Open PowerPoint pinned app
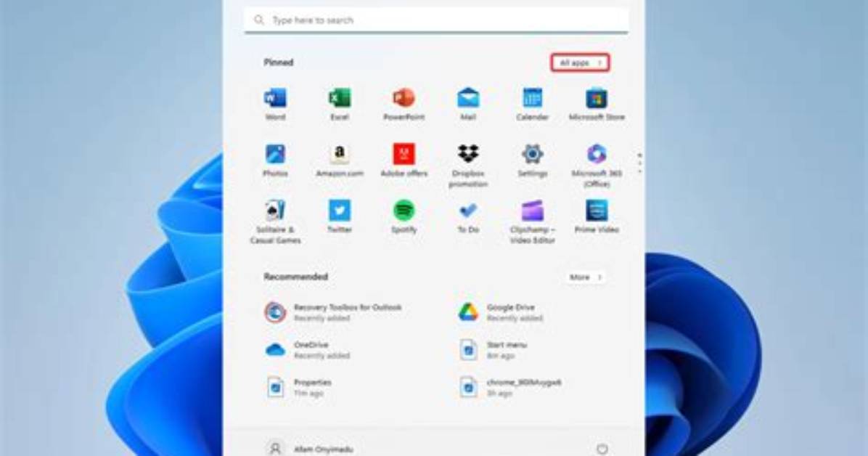This screenshot has width=868, height=456. [404, 104]
